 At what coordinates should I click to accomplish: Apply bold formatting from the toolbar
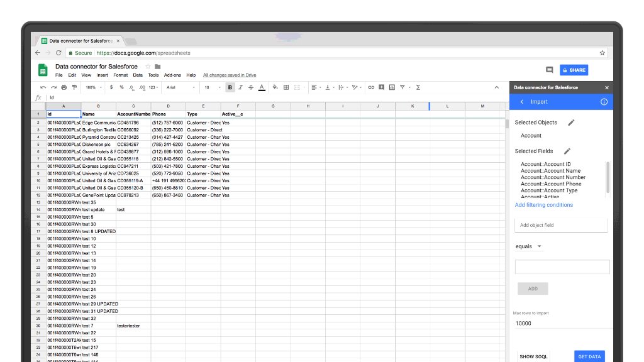click(230, 87)
